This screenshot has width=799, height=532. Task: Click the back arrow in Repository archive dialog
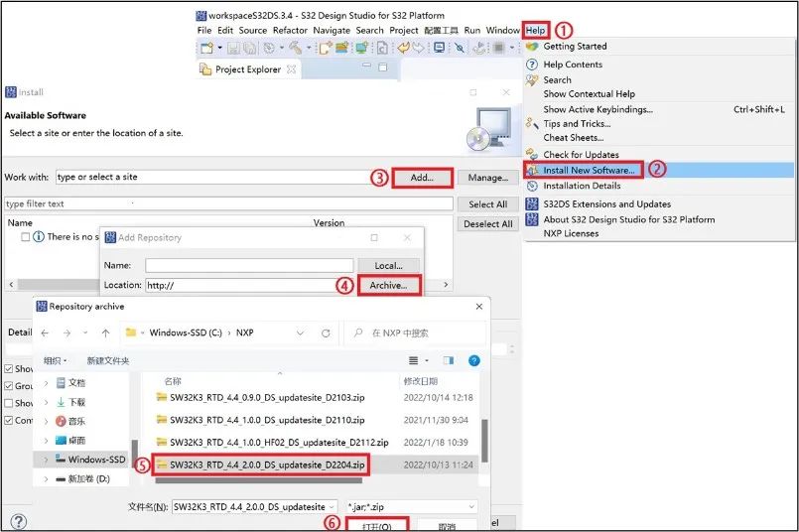(45, 332)
